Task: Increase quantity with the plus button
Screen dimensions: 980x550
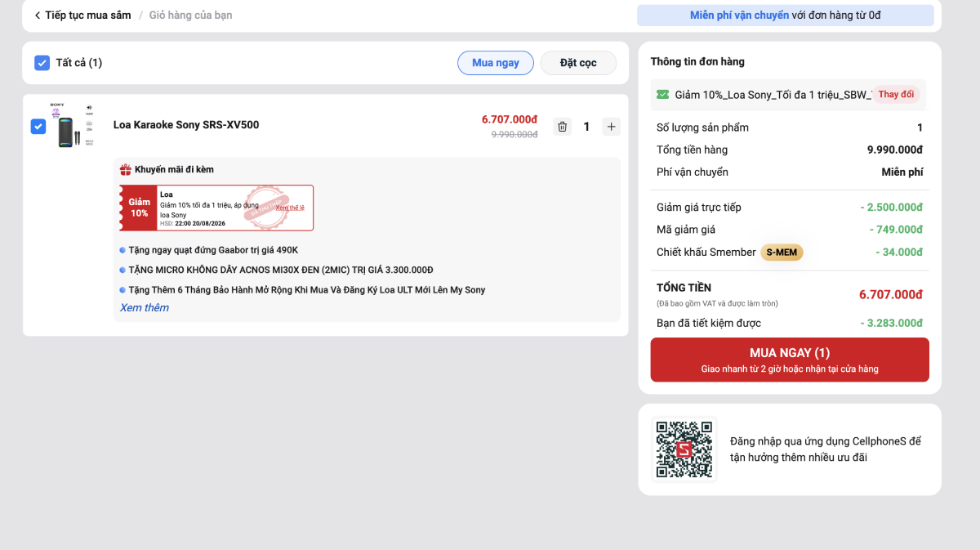Action: [x=611, y=127]
